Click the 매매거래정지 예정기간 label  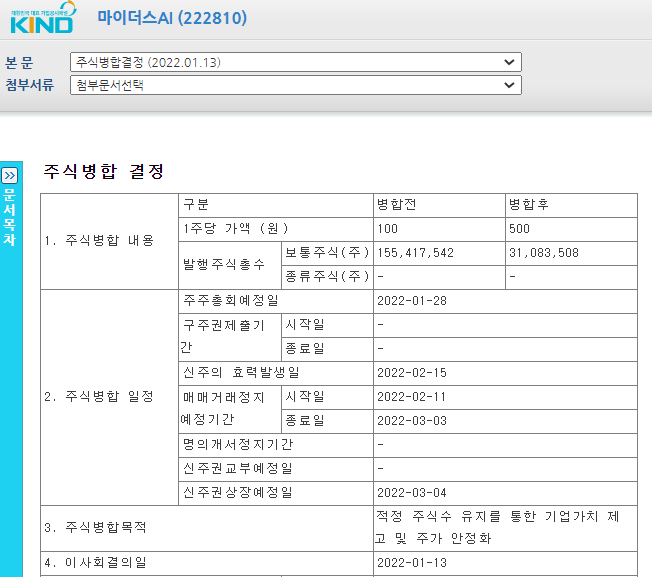pyautogui.click(x=222, y=408)
